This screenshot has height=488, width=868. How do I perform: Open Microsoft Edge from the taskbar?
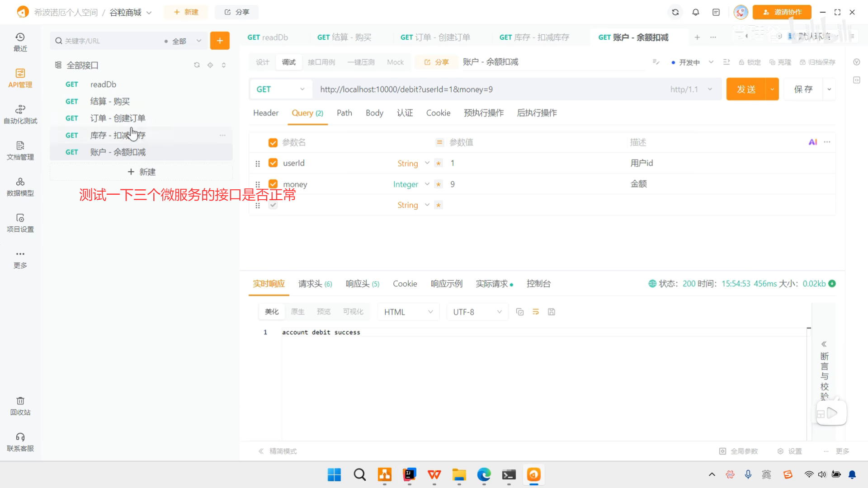tap(484, 474)
